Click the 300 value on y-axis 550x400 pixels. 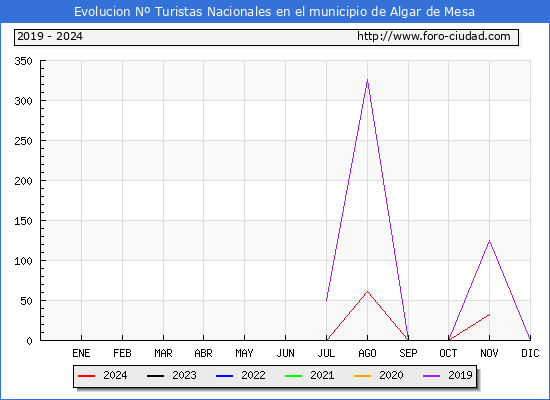pyautogui.click(x=23, y=101)
